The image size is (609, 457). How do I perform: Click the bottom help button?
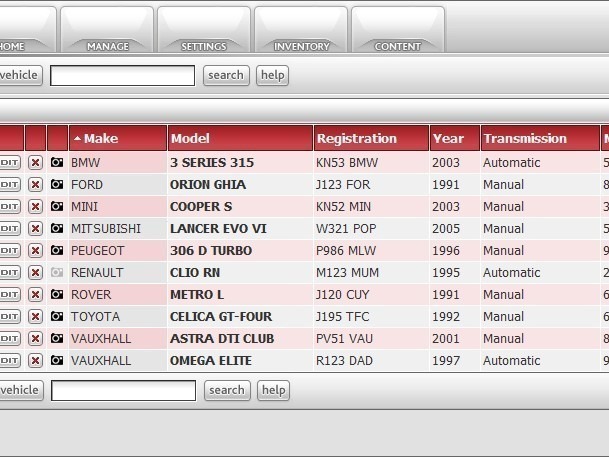[273, 390]
